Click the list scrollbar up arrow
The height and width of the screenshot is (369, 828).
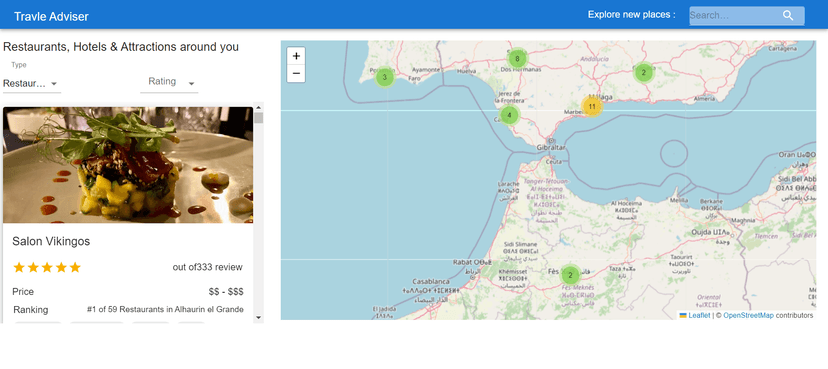[258, 107]
